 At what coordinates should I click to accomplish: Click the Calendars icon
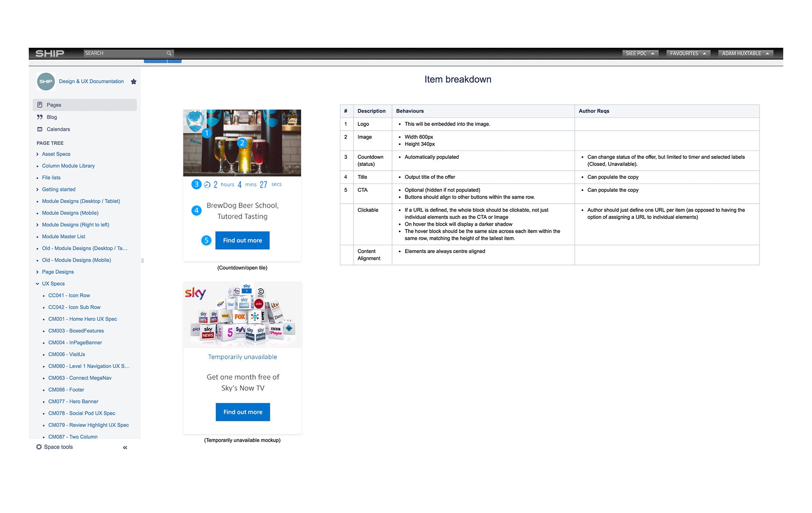40,129
